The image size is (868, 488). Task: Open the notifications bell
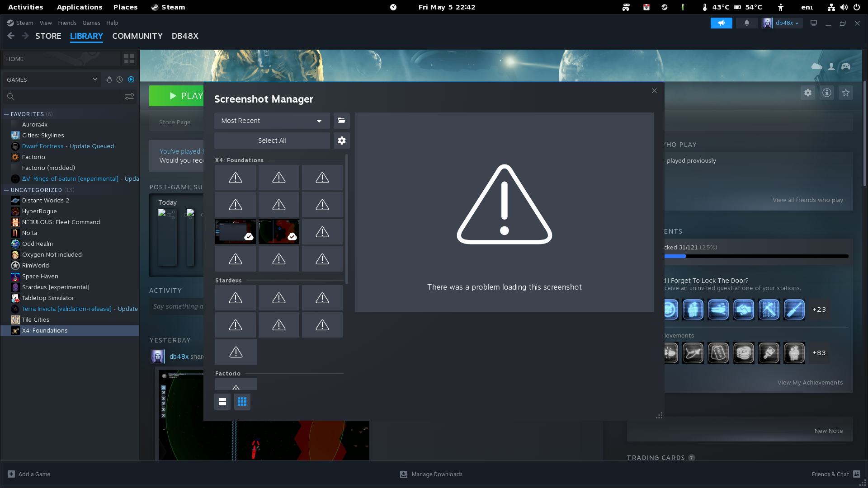747,23
